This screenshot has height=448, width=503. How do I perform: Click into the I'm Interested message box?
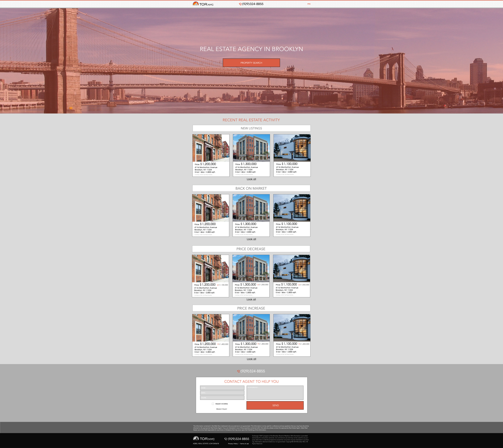(275, 393)
